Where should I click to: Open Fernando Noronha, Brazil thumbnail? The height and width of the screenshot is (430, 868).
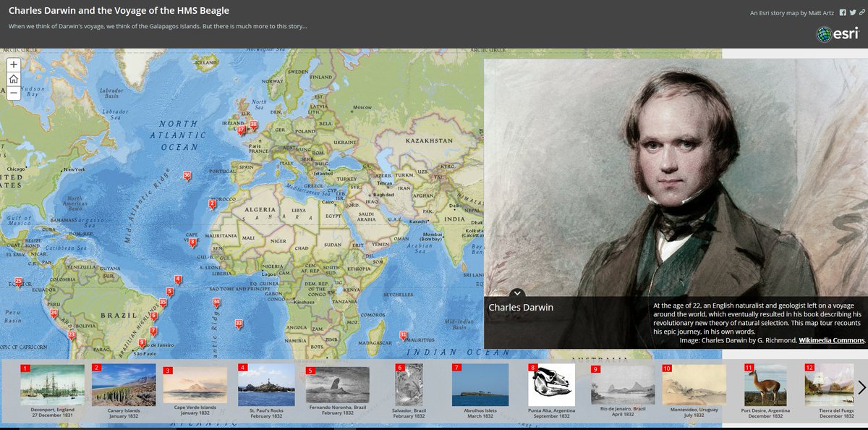(337, 384)
